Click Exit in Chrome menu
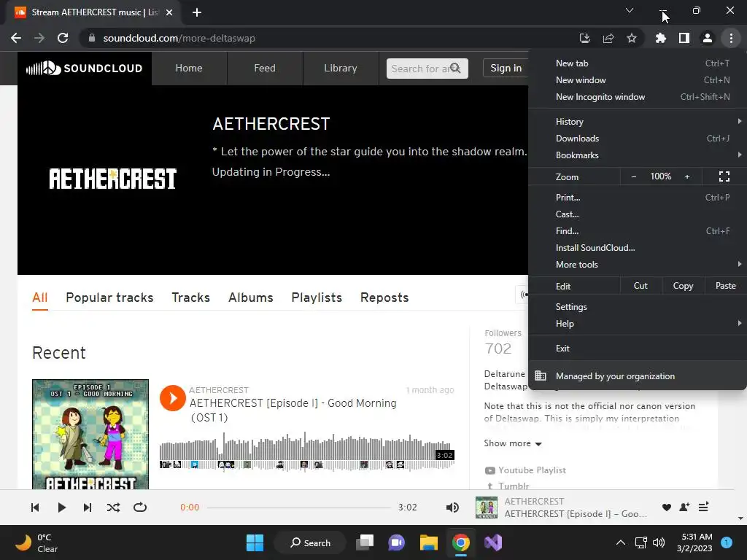747x560 pixels. pyautogui.click(x=638, y=348)
